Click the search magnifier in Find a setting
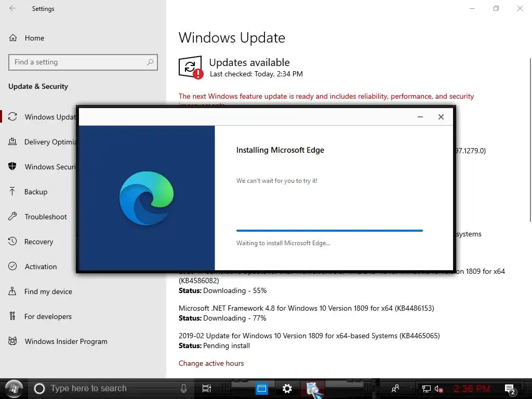Viewport: 532px width, 399px height. pos(150,62)
